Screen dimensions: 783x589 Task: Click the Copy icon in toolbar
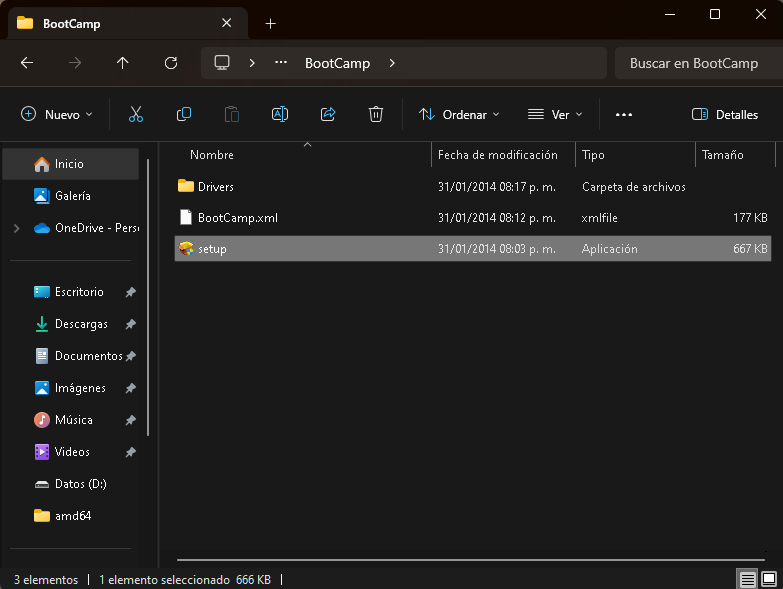[184, 114]
